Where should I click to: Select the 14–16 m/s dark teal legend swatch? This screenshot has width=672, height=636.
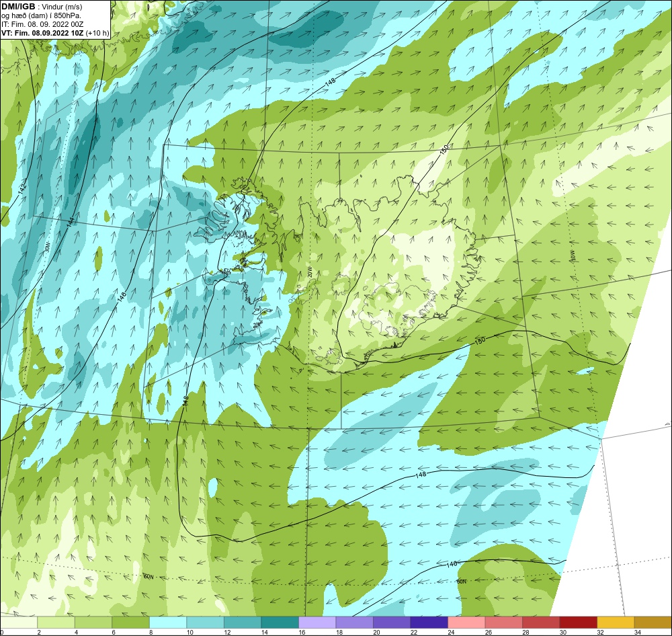[280, 623]
